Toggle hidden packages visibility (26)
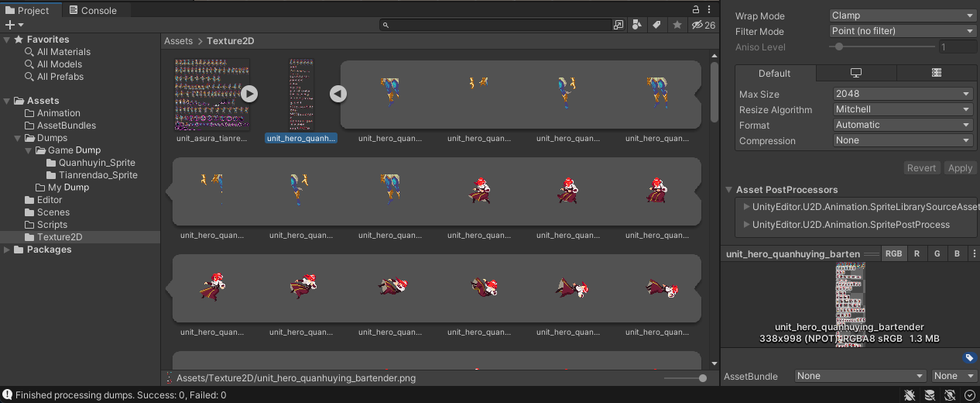This screenshot has height=403, width=980. point(703,25)
